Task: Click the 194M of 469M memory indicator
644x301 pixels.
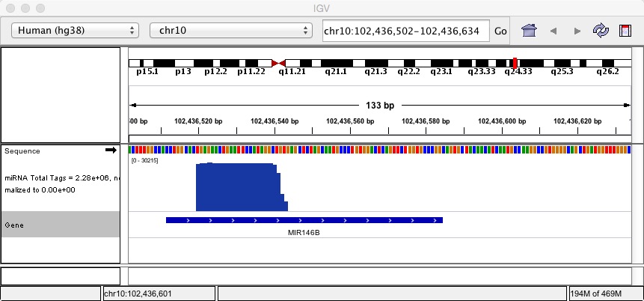Action: coord(604,294)
